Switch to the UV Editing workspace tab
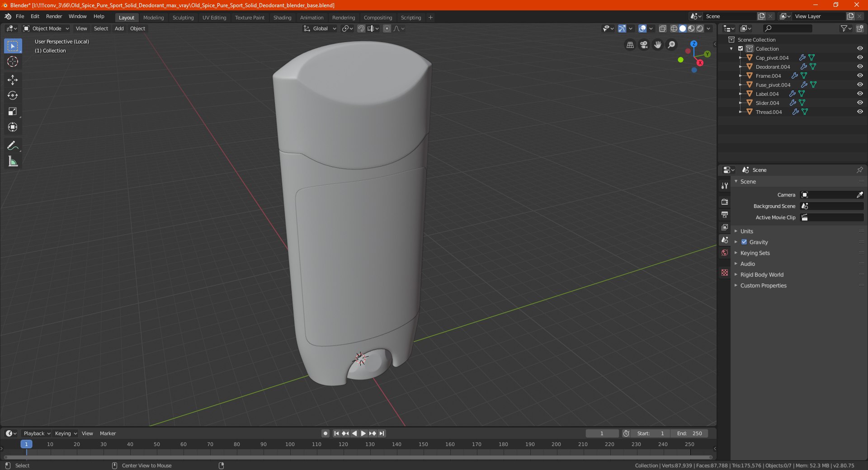This screenshot has height=470, width=868. [x=214, y=18]
